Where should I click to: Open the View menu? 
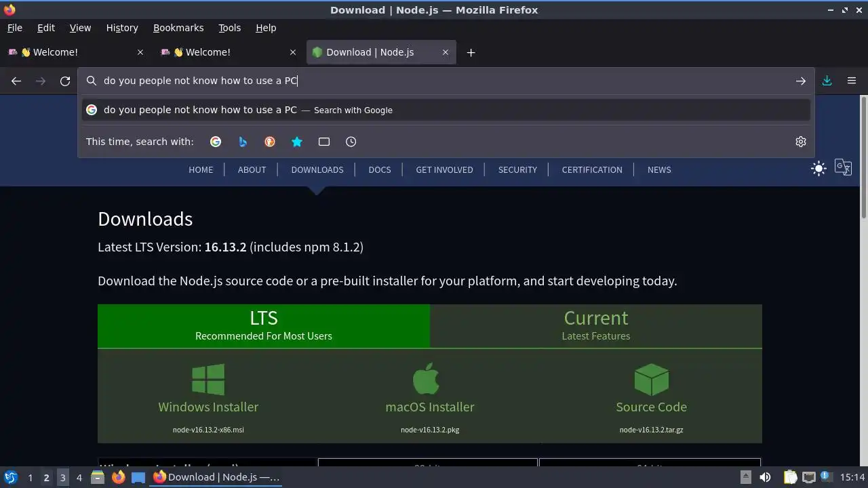80,28
